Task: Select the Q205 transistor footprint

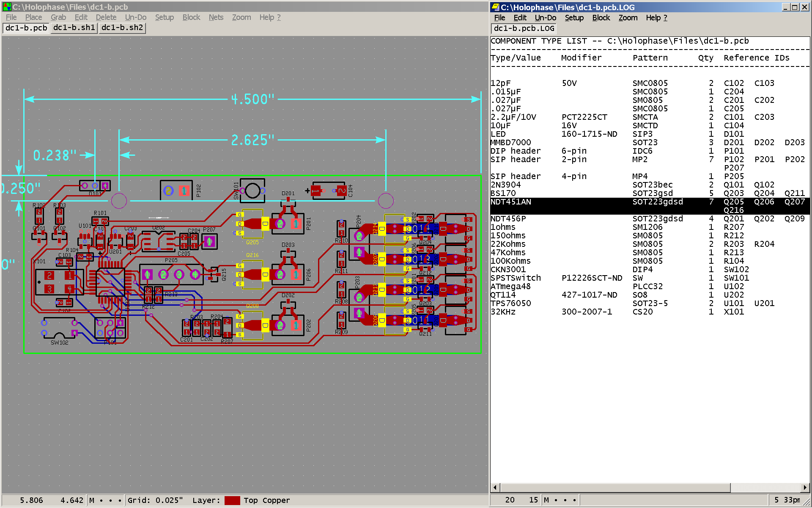Action: pyautogui.click(x=252, y=224)
